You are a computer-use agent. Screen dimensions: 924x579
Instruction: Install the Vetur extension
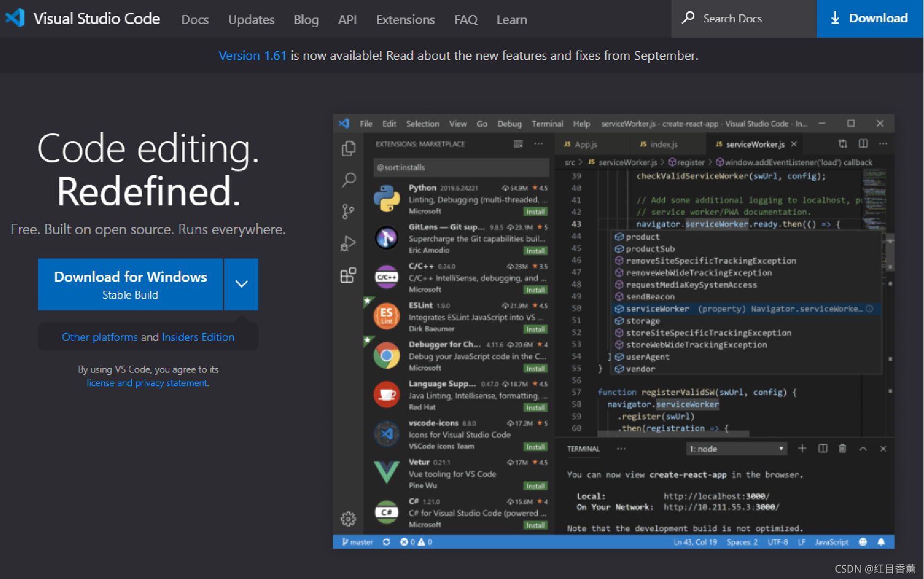tap(535, 486)
